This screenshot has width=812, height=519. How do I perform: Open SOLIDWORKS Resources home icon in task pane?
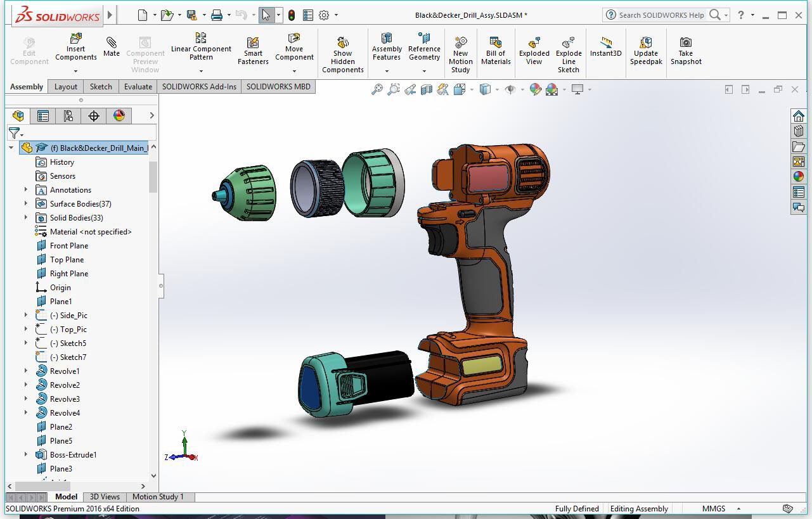click(798, 116)
